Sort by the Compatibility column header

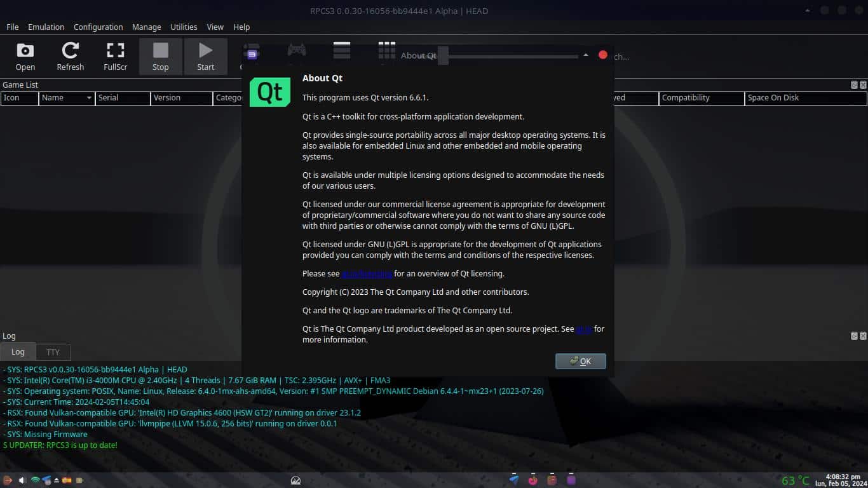tap(702, 98)
